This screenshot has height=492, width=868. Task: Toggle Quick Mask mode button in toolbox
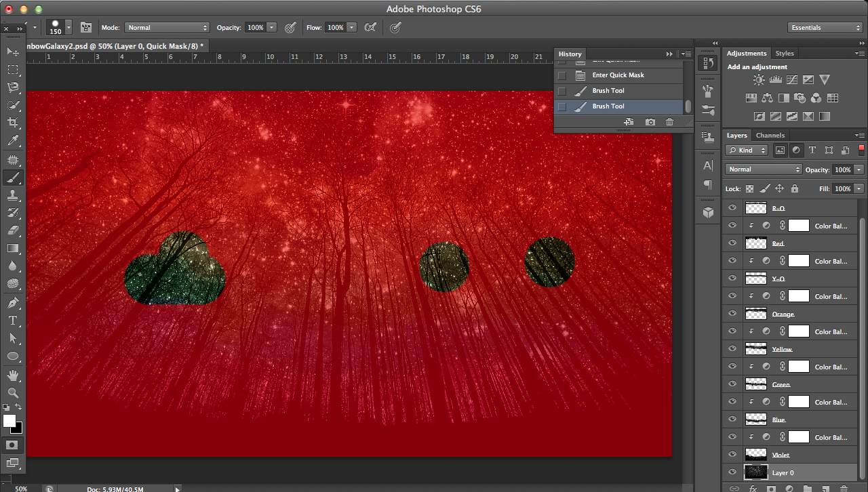pyautogui.click(x=12, y=445)
